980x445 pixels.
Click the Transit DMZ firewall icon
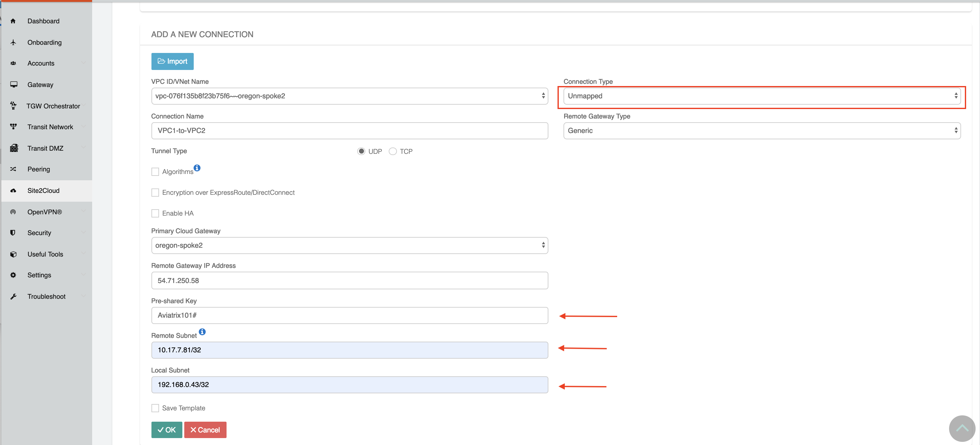(14, 148)
